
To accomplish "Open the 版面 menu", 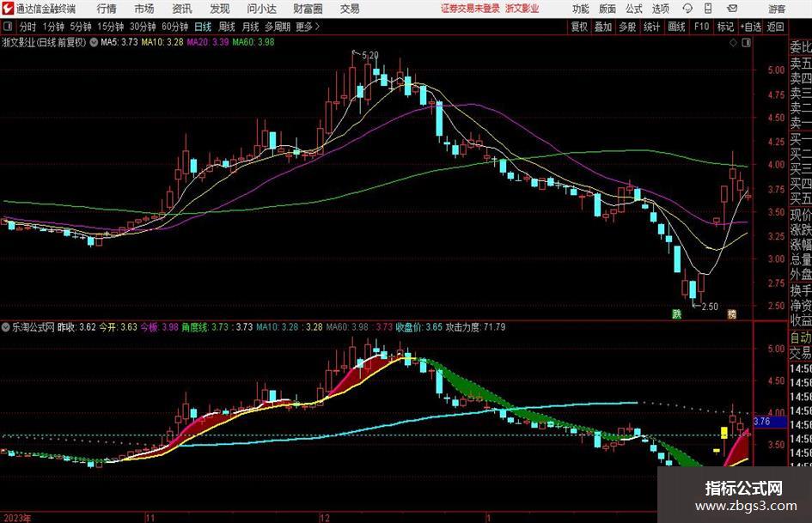I will point(607,9).
